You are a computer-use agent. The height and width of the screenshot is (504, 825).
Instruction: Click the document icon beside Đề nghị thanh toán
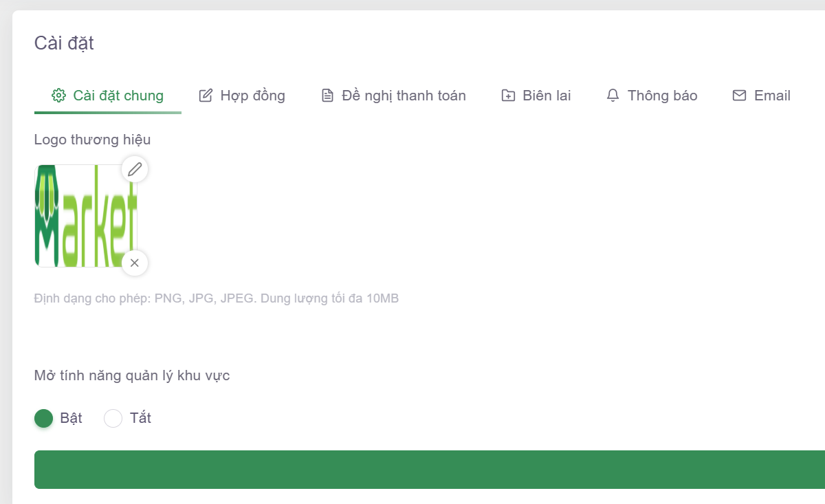pos(327,96)
